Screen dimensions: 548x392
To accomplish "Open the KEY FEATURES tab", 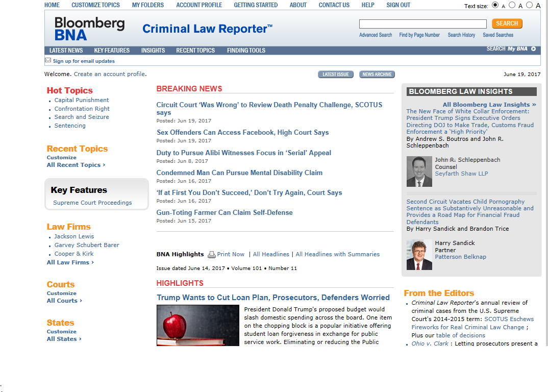I will point(112,51).
